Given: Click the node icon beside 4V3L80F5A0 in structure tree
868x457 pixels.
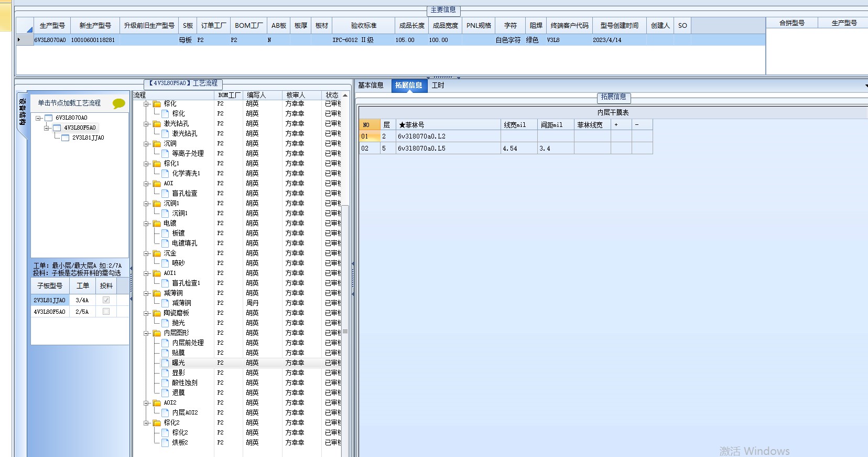Looking at the screenshot, I should 57,128.
